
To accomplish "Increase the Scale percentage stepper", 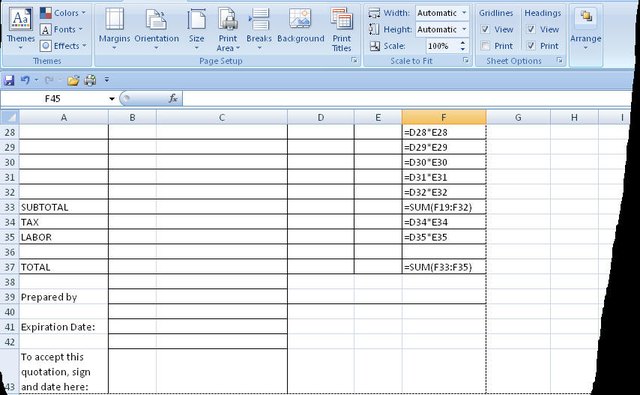I will pyautogui.click(x=462, y=42).
